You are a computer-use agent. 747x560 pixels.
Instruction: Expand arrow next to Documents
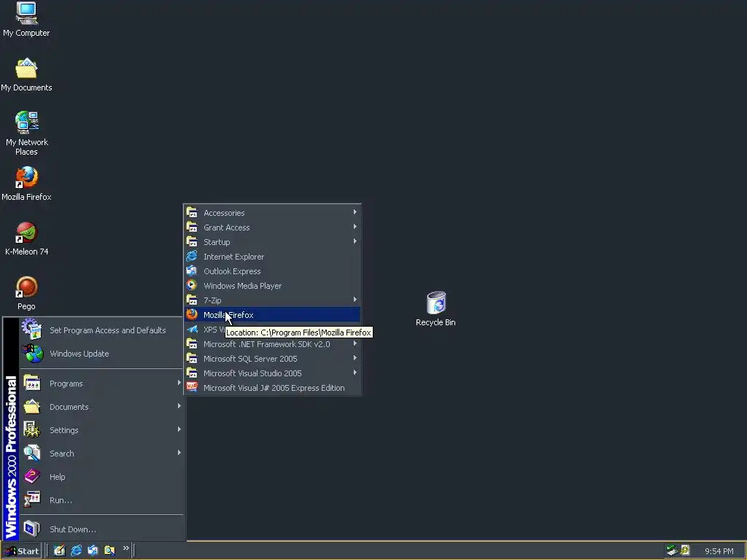pyautogui.click(x=179, y=405)
